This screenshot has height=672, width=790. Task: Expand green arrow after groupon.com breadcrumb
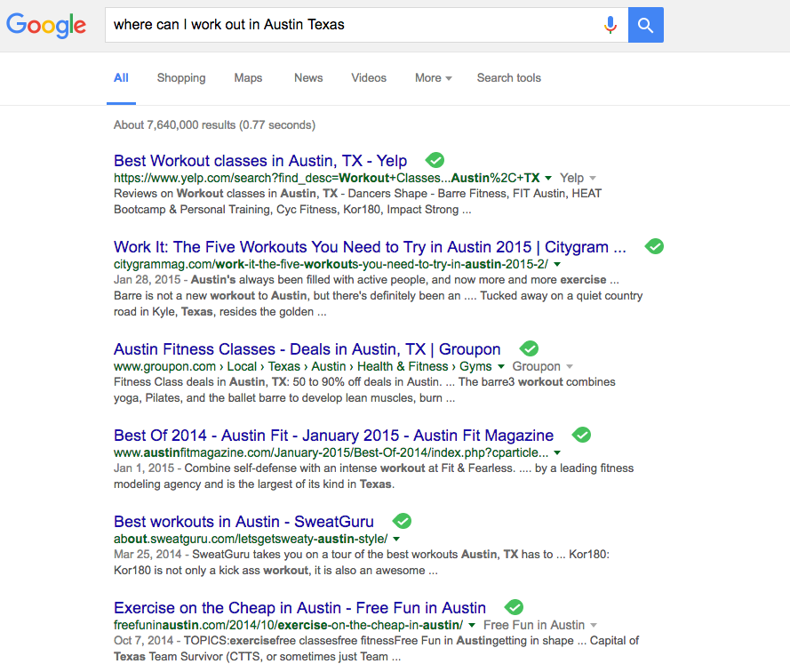[501, 366]
